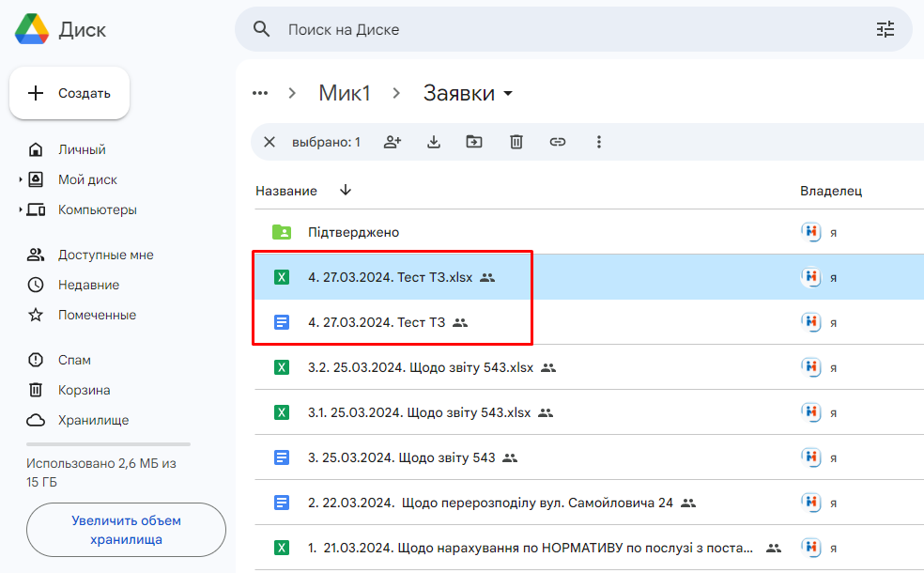924x573 pixels.
Task: Expand the Мой диск tree
Action: [x=21, y=179]
